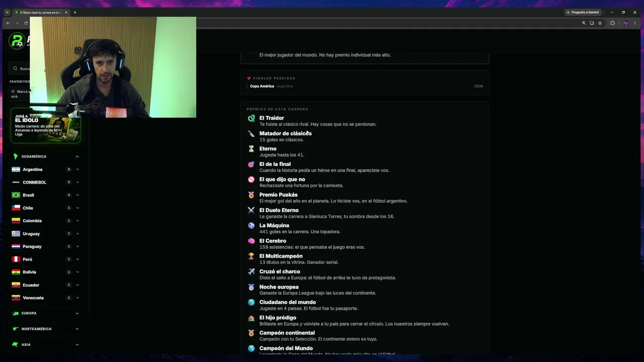Open the browser Extensions puzzle icon
Image resolution: width=644 pixels, height=362 pixels.
click(612, 23)
